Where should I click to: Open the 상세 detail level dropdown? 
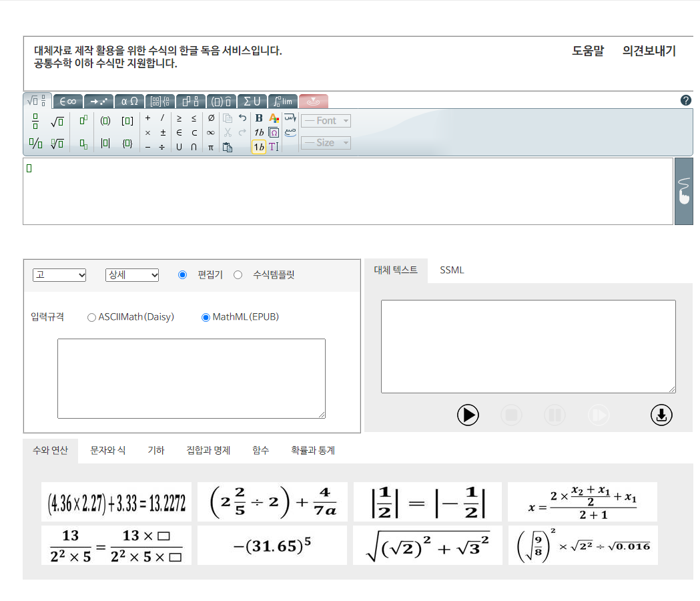[x=132, y=275]
